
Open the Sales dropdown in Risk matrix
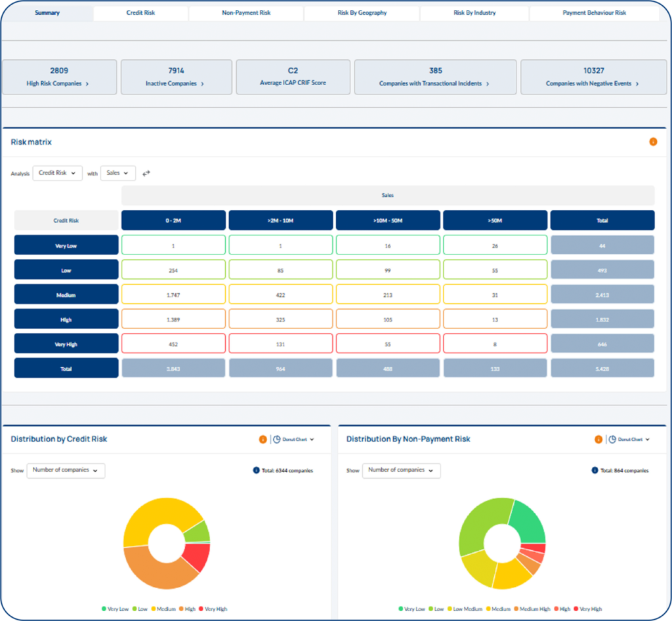[117, 173]
